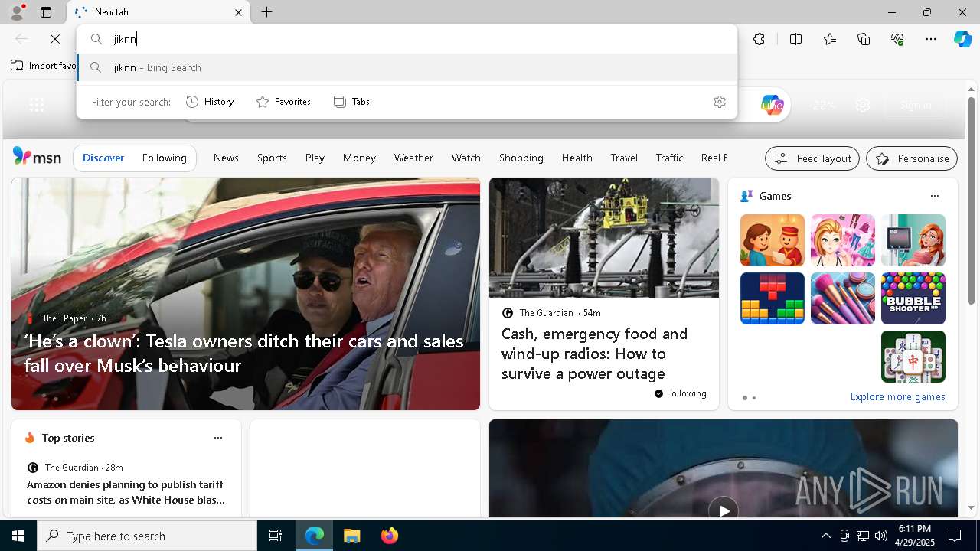The image size is (980, 551).
Task: Open Amazon denies tariff costs story
Action: tap(126, 492)
